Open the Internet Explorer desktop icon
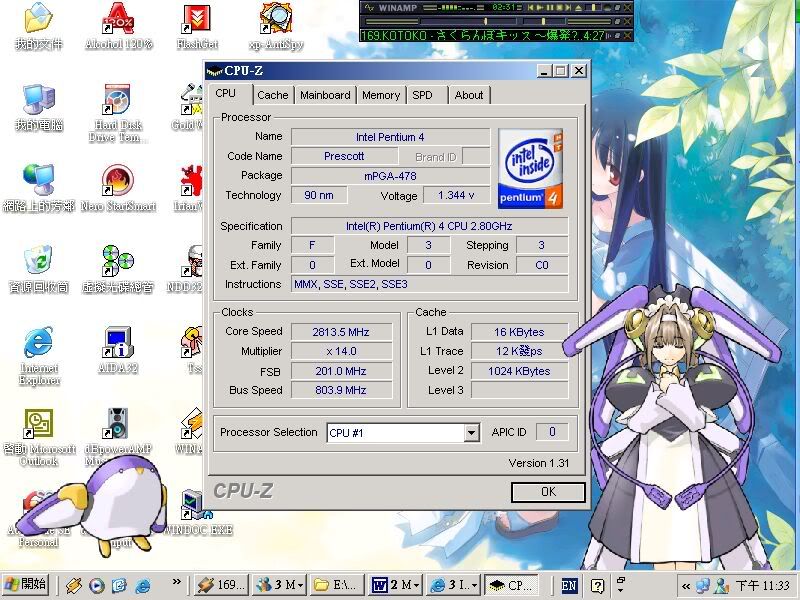This screenshot has width=800, height=600. click(38, 343)
